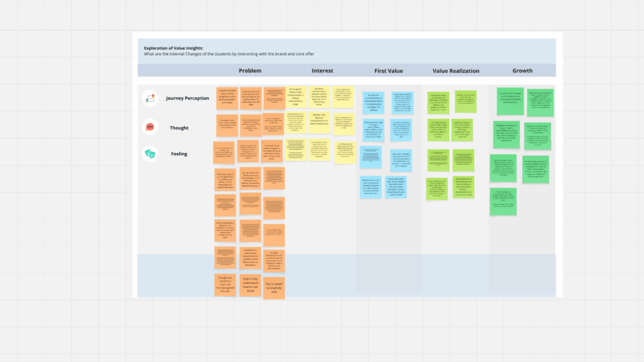Click the Feeling row label text
Image resolution: width=644 pixels, height=362 pixels.
pos(178,153)
